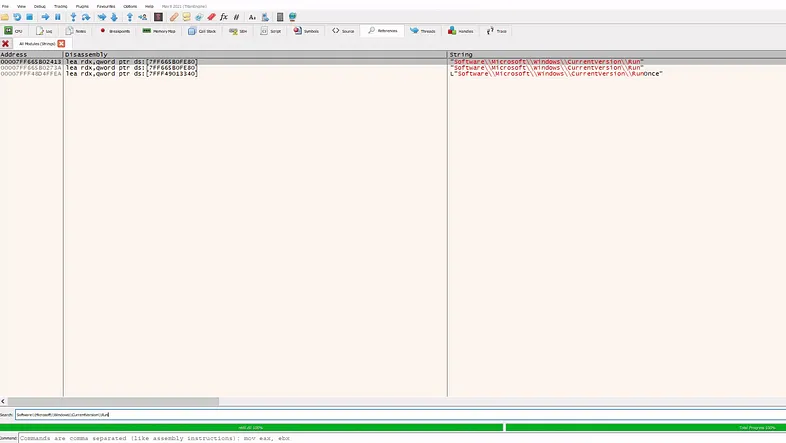Open the Comments icon
The height and width of the screenshot is (443, 786).
coord(186,17)
